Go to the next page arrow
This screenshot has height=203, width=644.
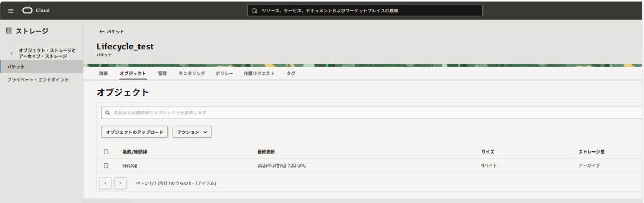click(x=121, y=183)
